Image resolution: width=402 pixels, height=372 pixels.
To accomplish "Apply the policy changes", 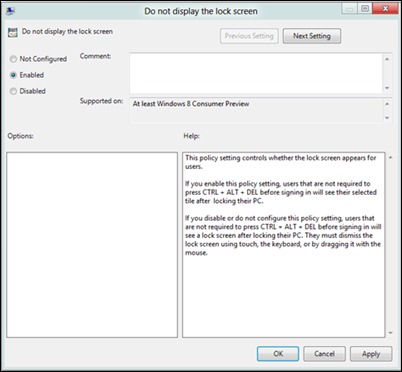I will [x=371, y=354].
